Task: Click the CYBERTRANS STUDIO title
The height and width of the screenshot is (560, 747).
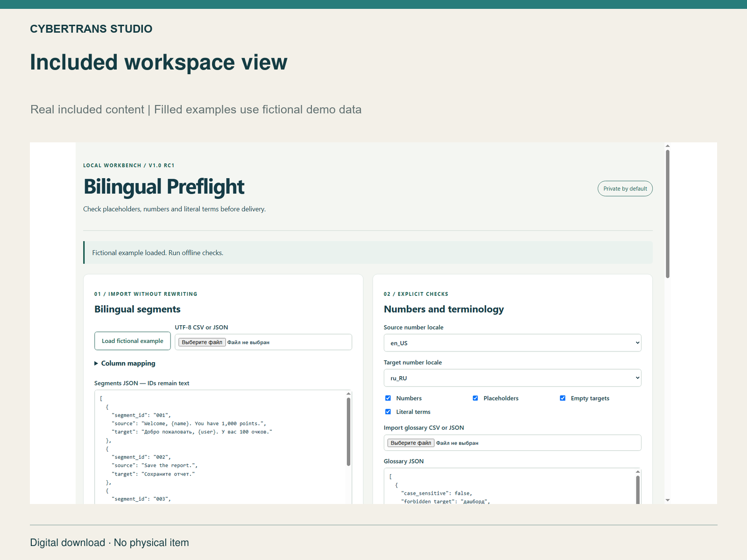Action: coord(91,29)
